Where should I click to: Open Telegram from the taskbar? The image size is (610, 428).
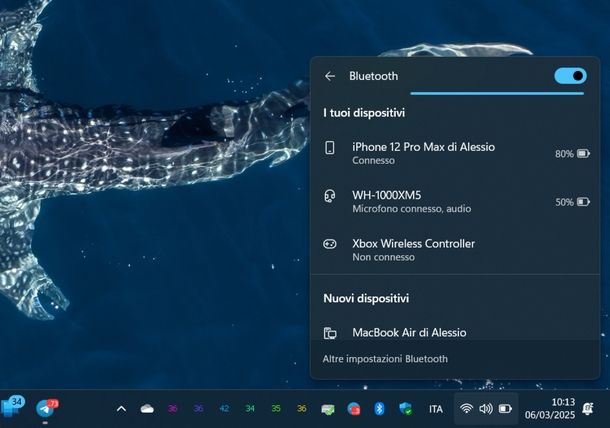click(46, 409)
